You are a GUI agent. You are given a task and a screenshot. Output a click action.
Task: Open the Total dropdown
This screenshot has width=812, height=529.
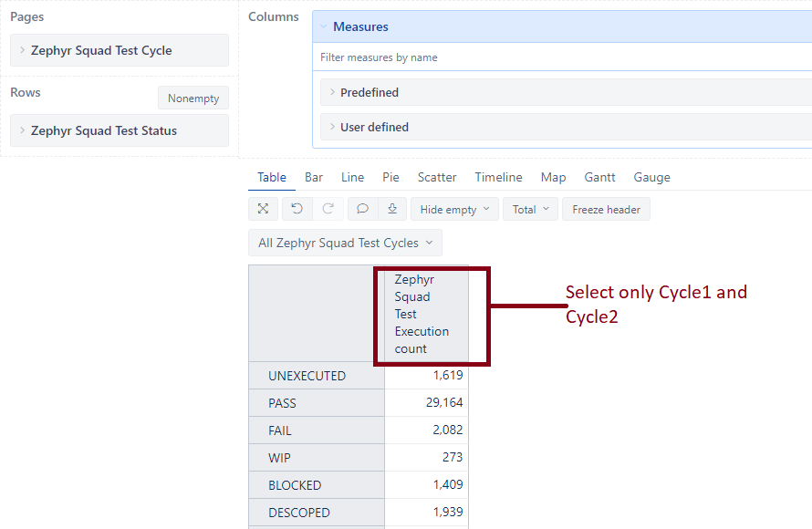(x=530, y=209)
